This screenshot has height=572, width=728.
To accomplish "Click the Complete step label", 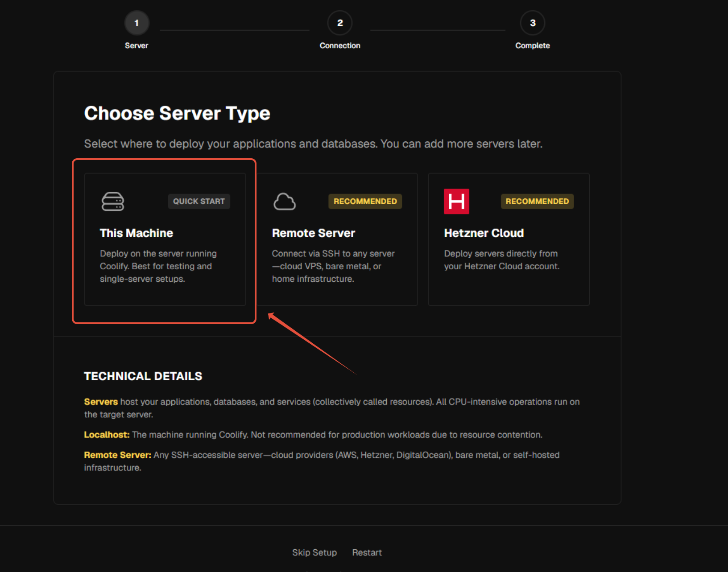I will click(533, 45).
